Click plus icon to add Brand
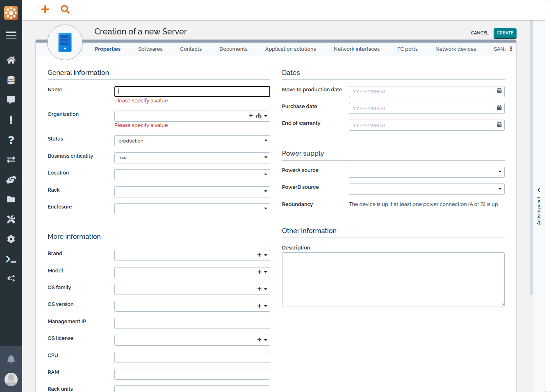Image resolution: width=551 pixels, height=392 pixels. click(259, 255)
